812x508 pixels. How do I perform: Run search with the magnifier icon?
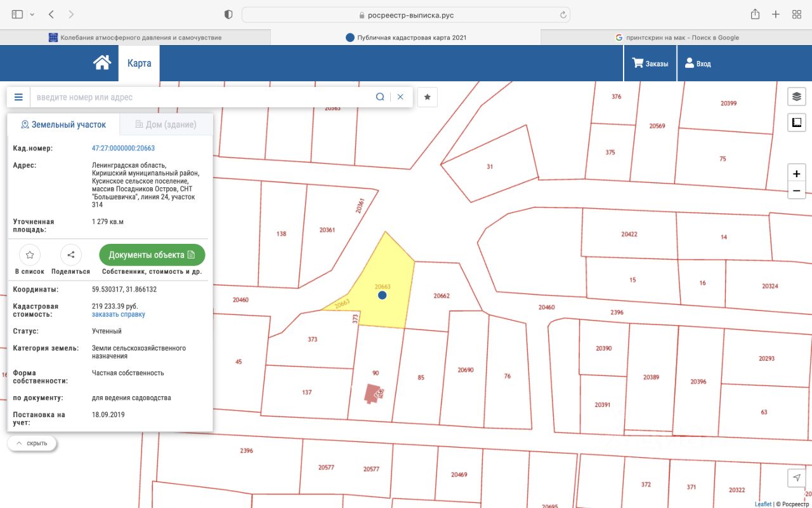click(x=380, y=97)
